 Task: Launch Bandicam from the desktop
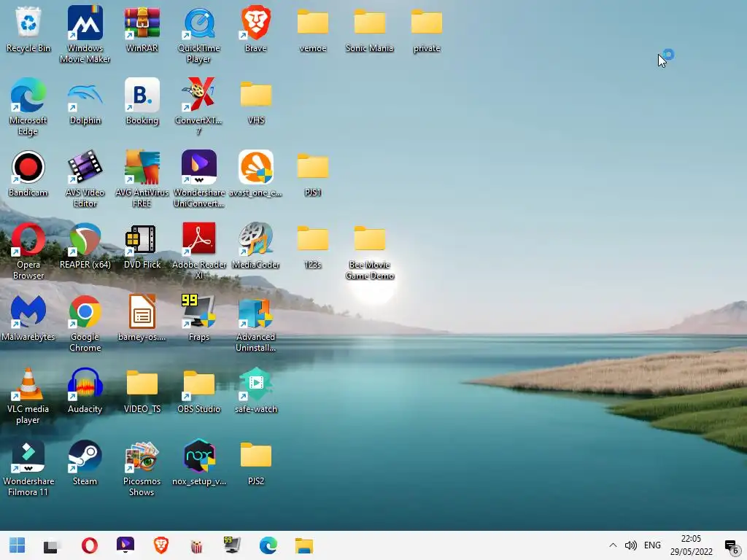tap(28, 174)
